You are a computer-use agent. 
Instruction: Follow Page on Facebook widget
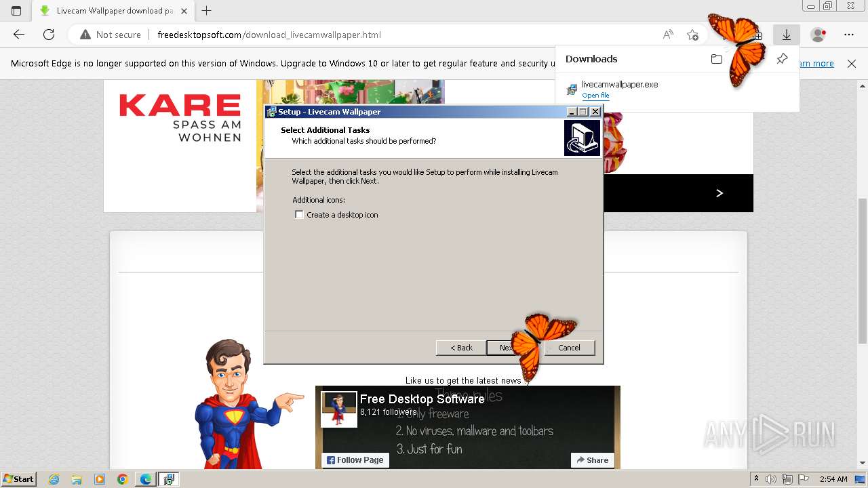click(355, 460)
